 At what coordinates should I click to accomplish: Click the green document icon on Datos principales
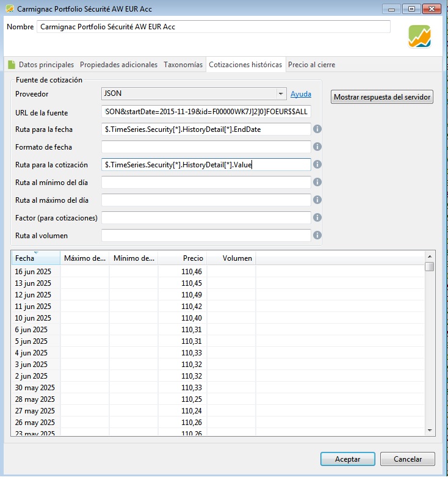click(x=12, y=65)
